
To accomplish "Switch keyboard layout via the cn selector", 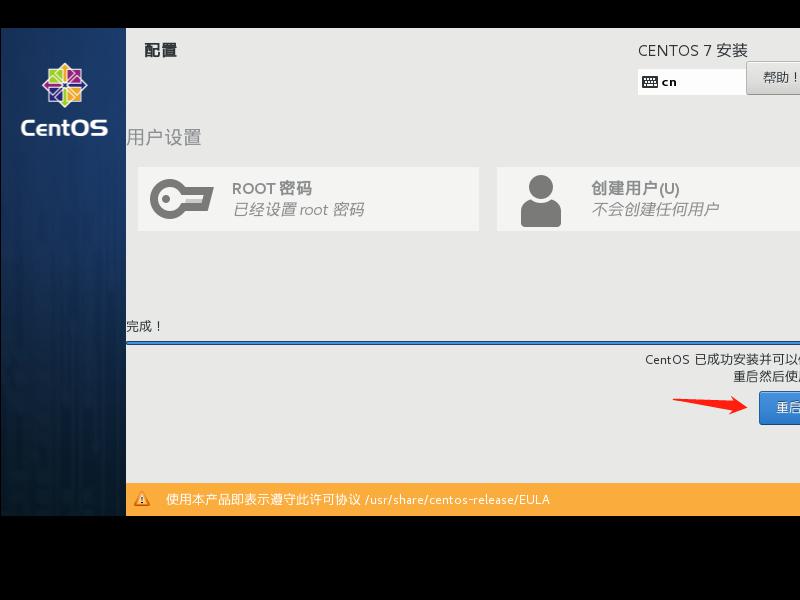I will (690, 81).
